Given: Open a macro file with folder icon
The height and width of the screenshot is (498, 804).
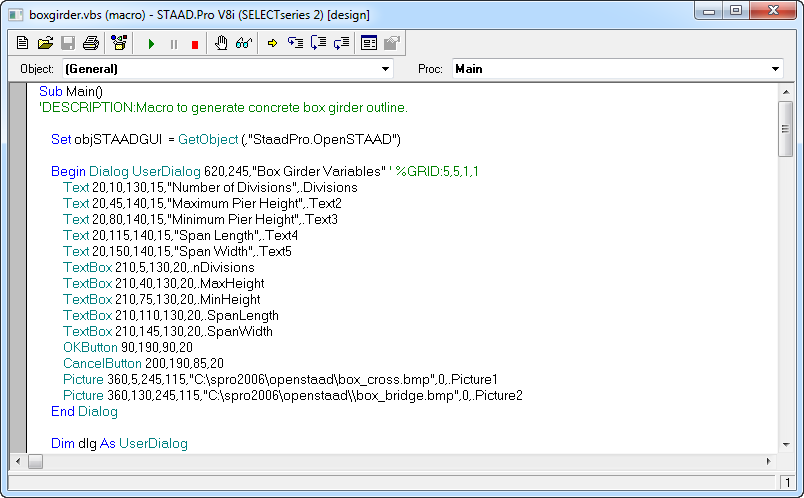Looking at the screenshot, I should click(45, 43).
